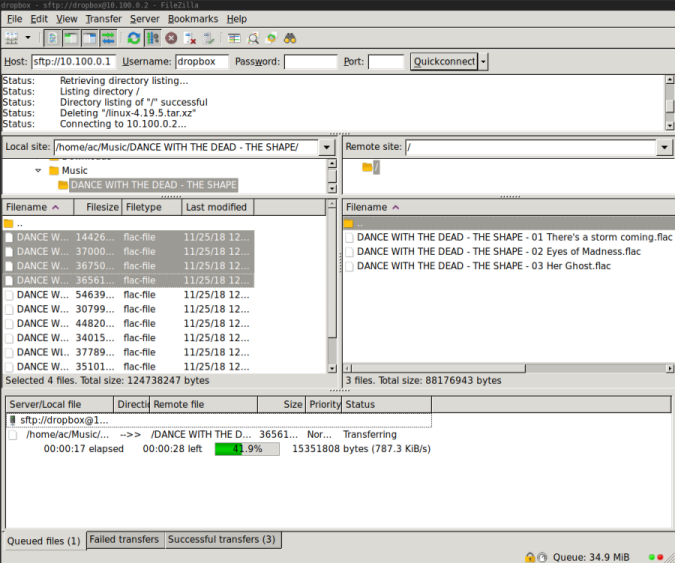Click the Quickconnect button

pyautogui.click(x=444, y=62)
